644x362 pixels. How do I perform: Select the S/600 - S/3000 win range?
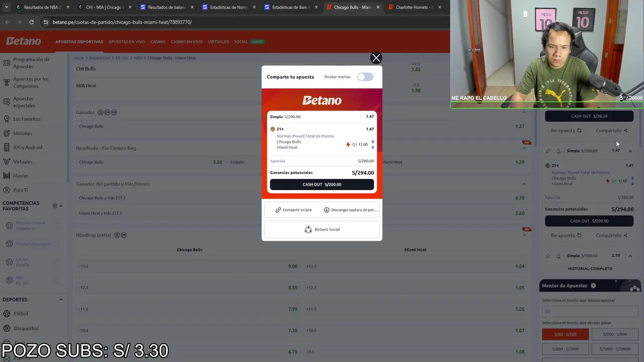pyautogui.click(x=565, y=349)
